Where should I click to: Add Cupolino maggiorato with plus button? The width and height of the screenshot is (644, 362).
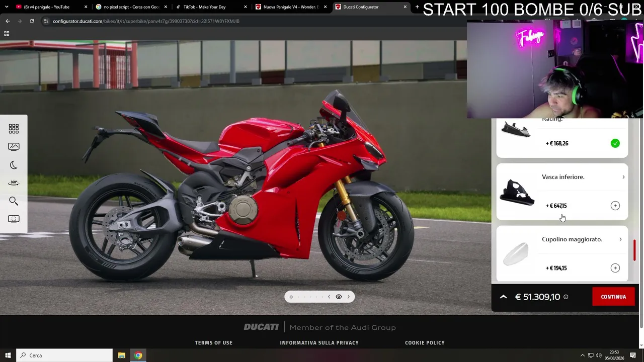tap(615, 268)
